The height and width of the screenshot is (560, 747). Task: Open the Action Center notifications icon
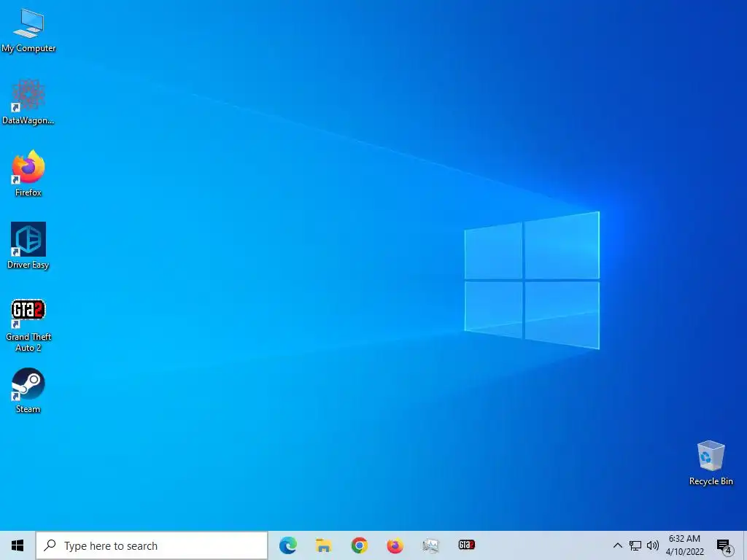724,546
